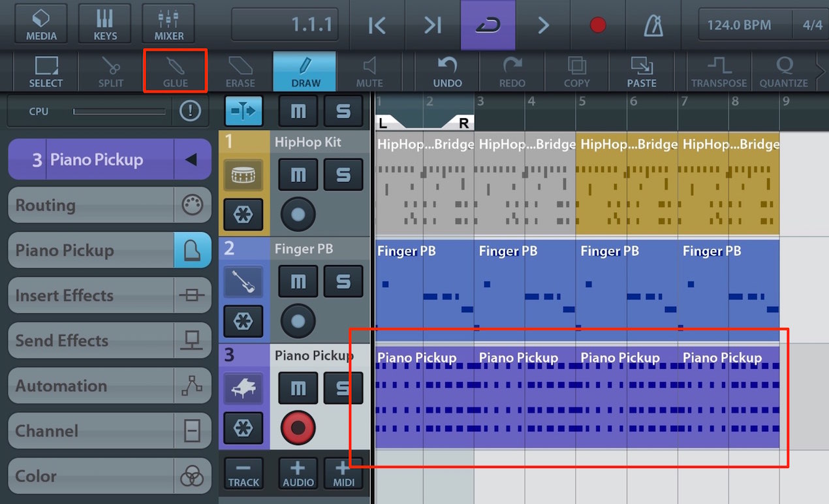This screenshot has height=504, width=829.
Task: Mute the Piano Pickup track
Action: 298,388
